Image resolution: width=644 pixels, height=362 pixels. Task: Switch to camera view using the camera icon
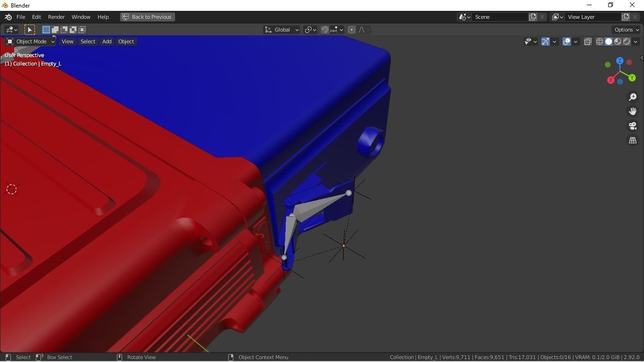point(633,126)
